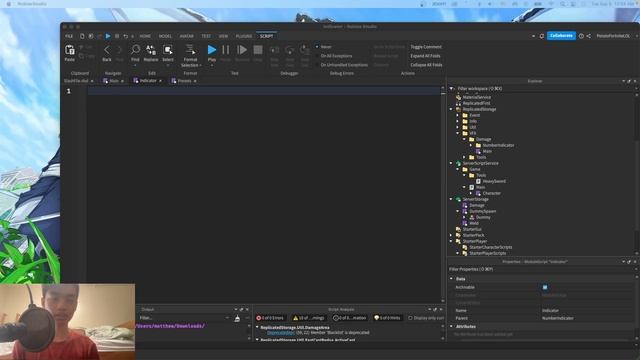Click the Format Selection icon
The image size is (640, 360).
pyautogui.click(x=190, y=50)
